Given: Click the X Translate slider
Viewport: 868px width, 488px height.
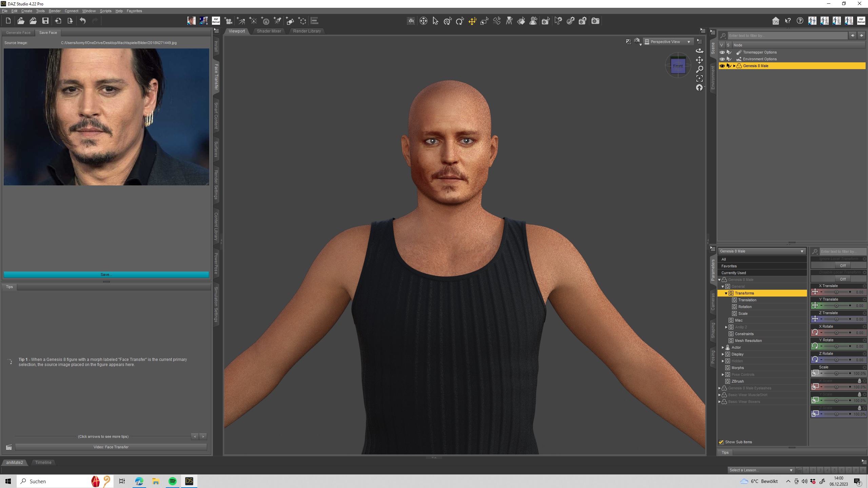Looking at the screenshot, I should (x=836, y=292).
